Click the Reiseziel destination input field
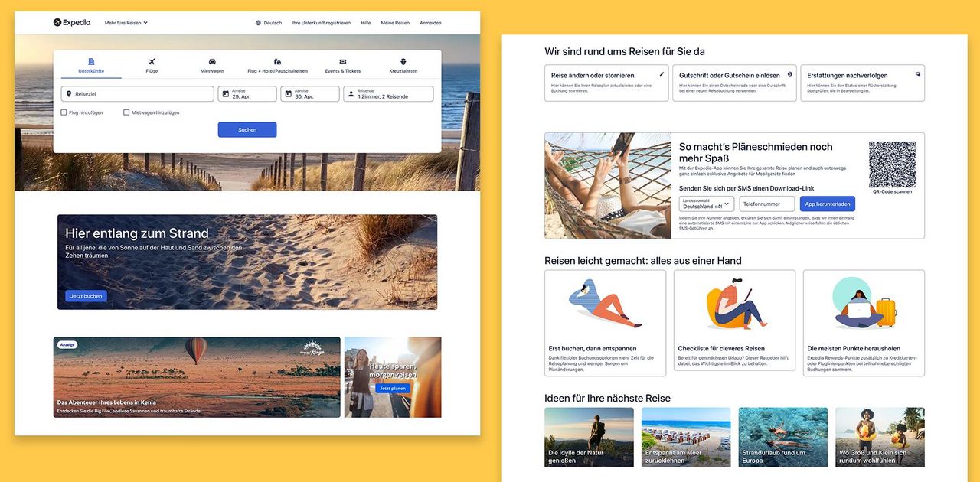 click(x=138, y=94)
